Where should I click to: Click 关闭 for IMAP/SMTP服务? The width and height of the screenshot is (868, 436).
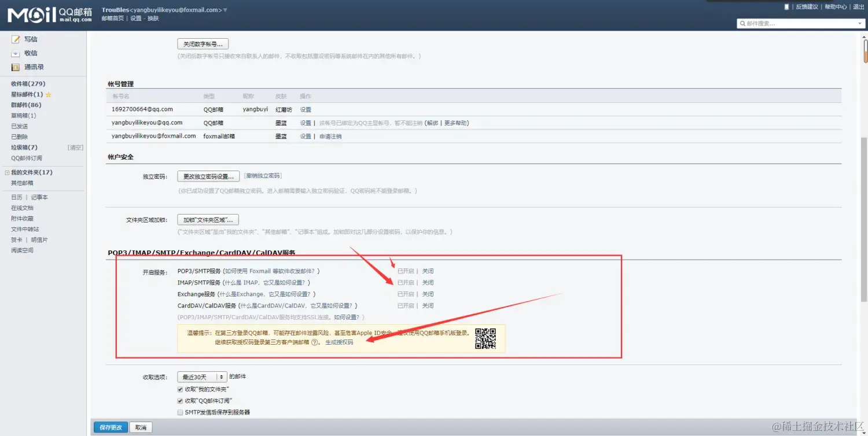(x=428, y=283)
